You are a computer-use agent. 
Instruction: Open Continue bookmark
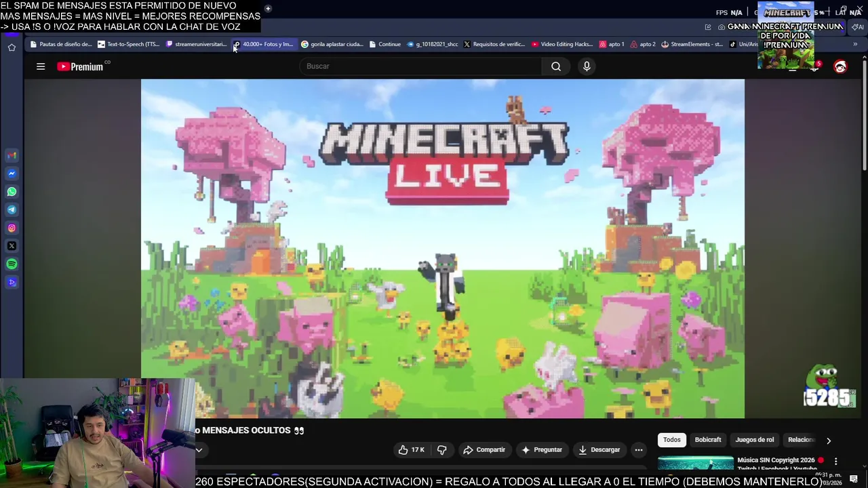[x=385, y=44]
